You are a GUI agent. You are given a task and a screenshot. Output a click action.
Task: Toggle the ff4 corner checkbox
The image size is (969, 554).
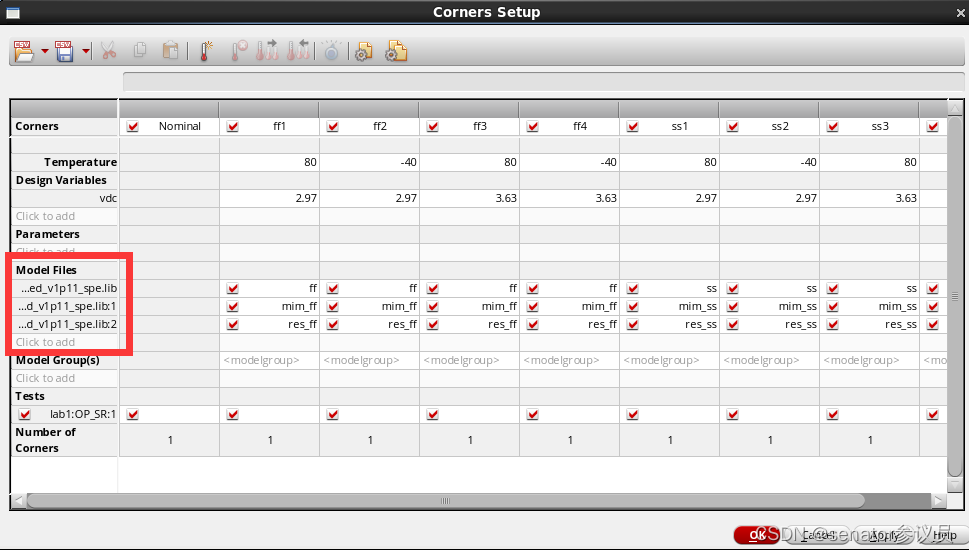coord(533,126)
